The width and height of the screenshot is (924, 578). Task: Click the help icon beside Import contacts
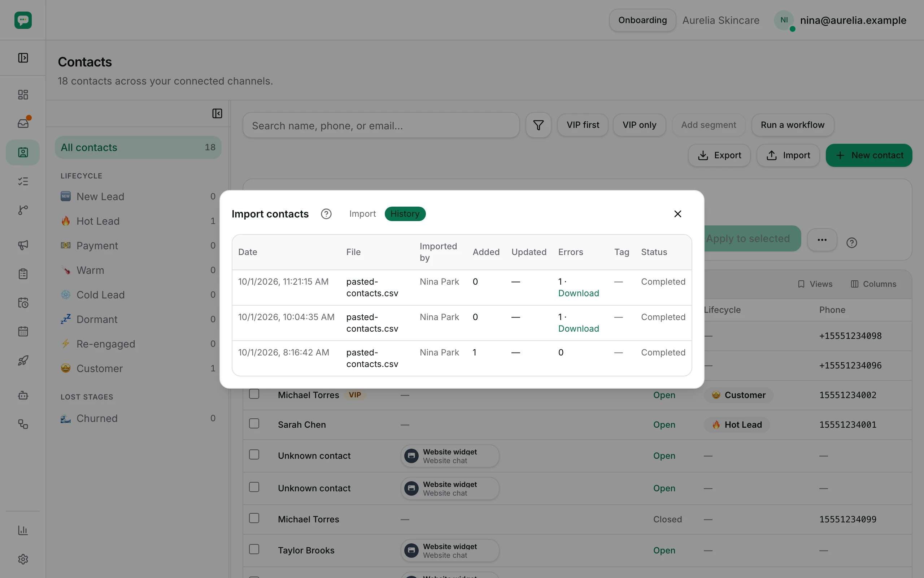point(326,214)
